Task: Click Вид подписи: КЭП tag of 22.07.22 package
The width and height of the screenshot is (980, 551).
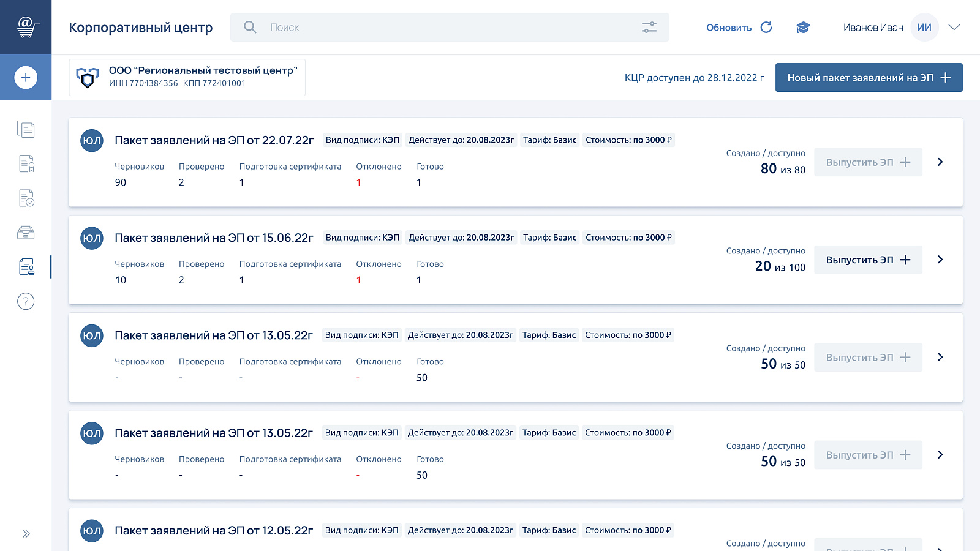Action: click(x=363, y=140)
